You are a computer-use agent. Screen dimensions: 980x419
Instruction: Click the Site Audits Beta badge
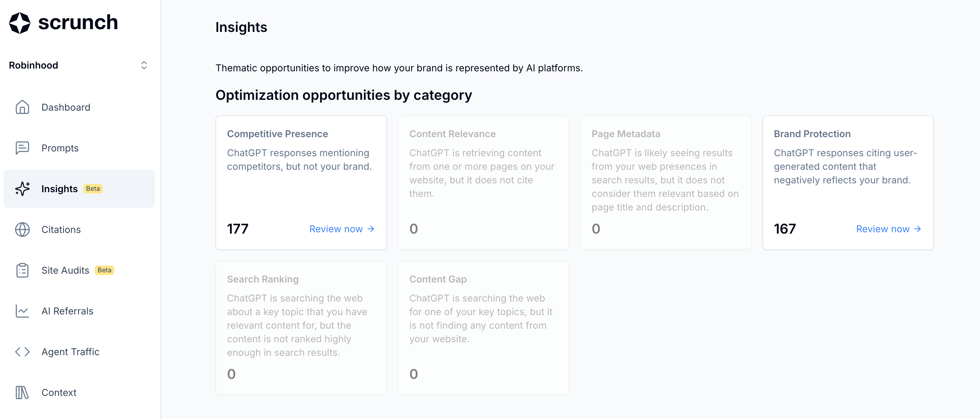point(104,270)
